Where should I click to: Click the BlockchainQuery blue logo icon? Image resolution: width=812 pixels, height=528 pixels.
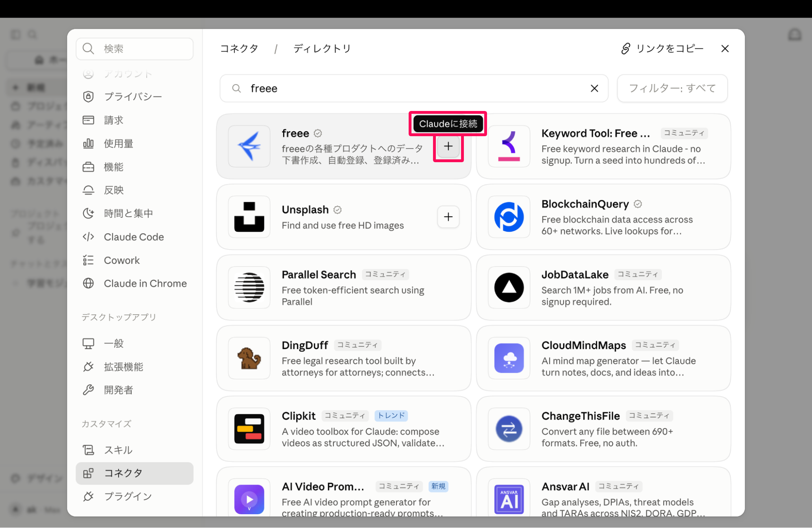pos(509,217)
